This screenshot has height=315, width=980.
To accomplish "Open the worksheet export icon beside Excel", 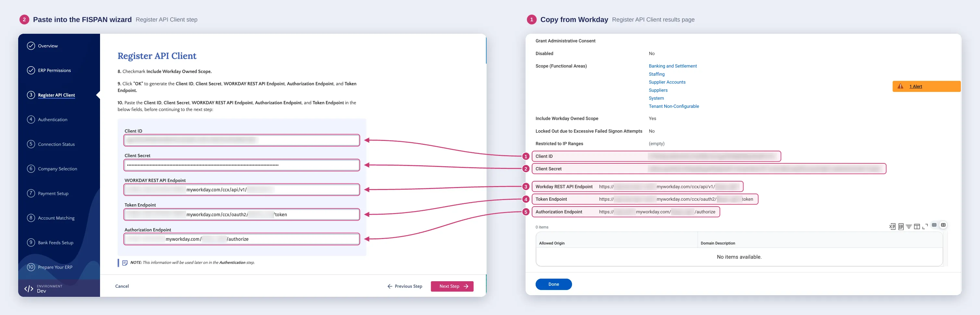I will point(901,227).
